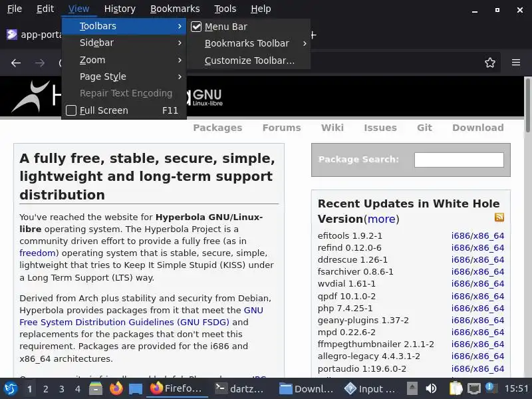Expand the Toolbars submenu
This screenshot has width=532, height=399.
[x=124, y=26]
